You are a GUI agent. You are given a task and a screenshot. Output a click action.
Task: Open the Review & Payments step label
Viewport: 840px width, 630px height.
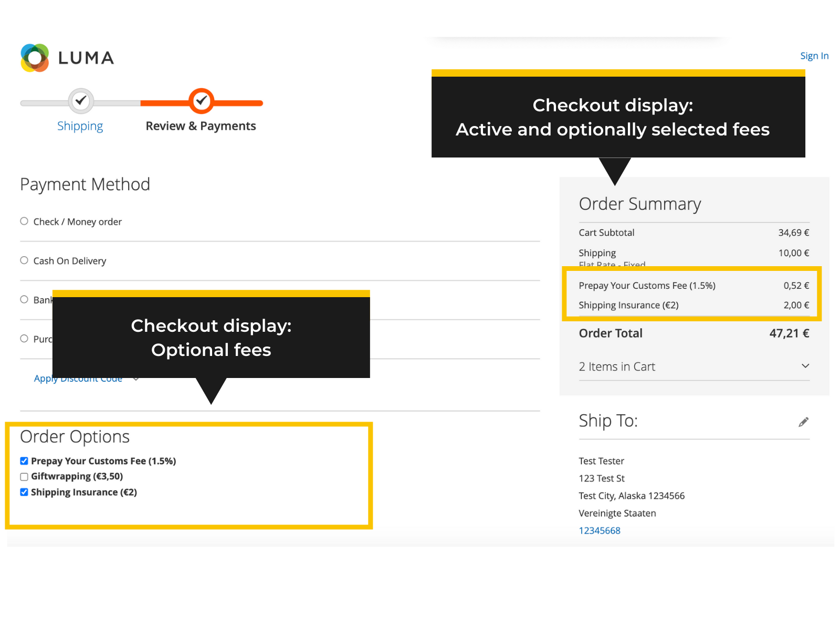point(201,126)
